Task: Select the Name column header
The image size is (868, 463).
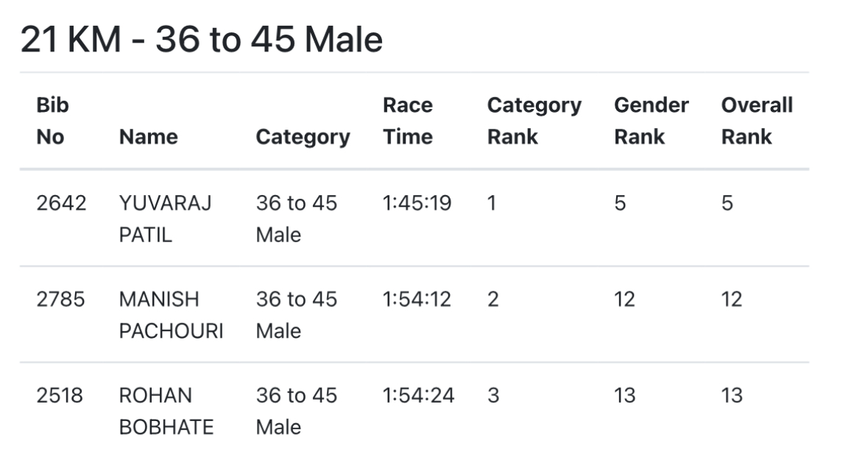Action: pos(148,137)
